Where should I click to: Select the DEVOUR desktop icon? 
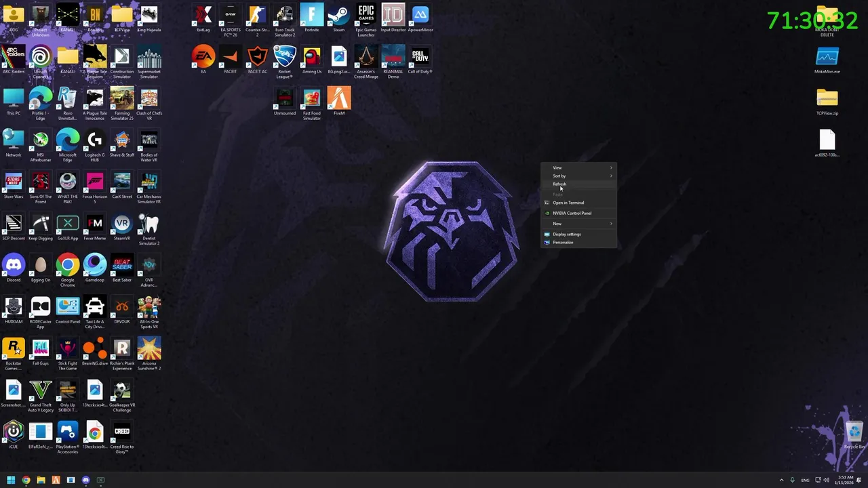122,310
